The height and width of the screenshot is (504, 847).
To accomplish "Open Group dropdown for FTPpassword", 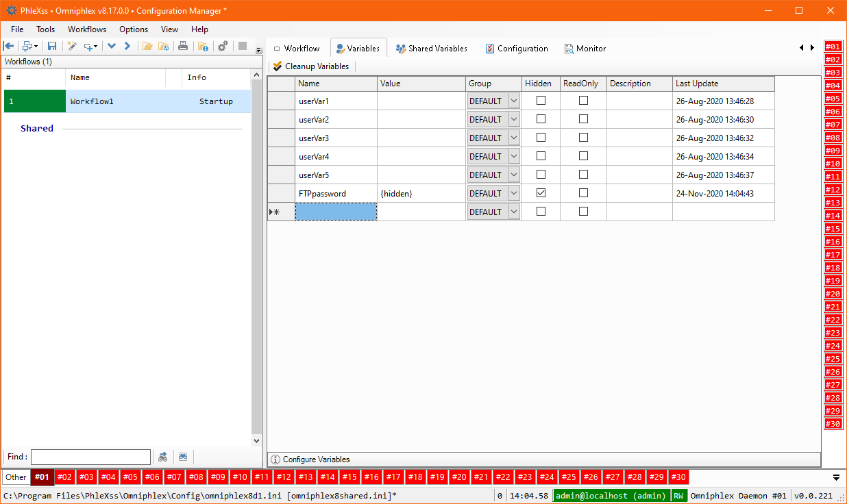I will [513, 193].
